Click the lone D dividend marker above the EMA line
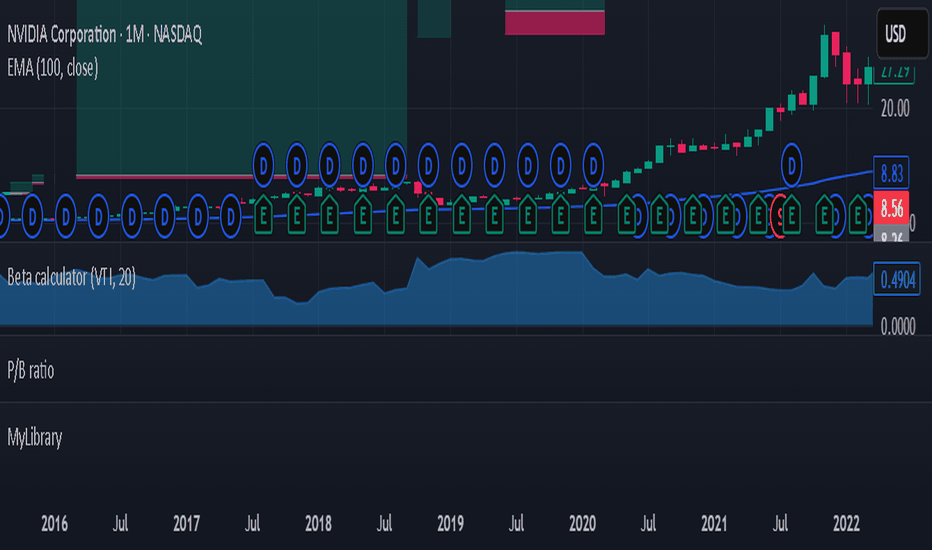Viewport: 932px width, 550px height. [x=791, y=165]
